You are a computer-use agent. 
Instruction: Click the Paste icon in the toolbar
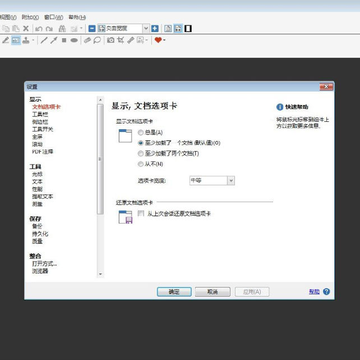pyautogui.click(x=16, y=29)
